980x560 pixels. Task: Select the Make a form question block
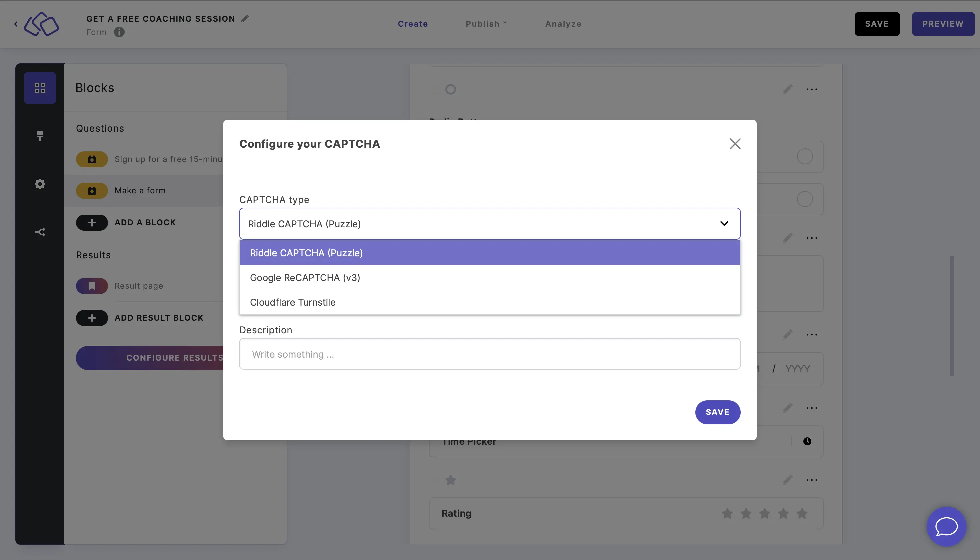click(143, 190)
